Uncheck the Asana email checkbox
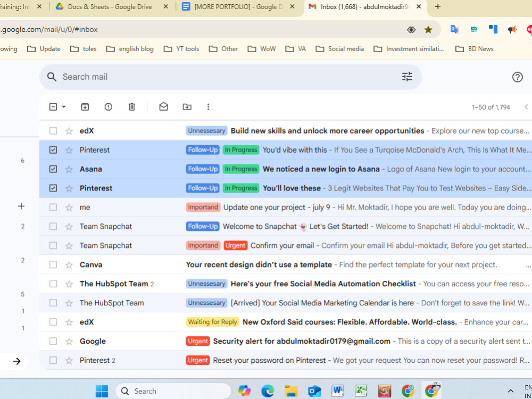532x399 pixels. point(53,169)
